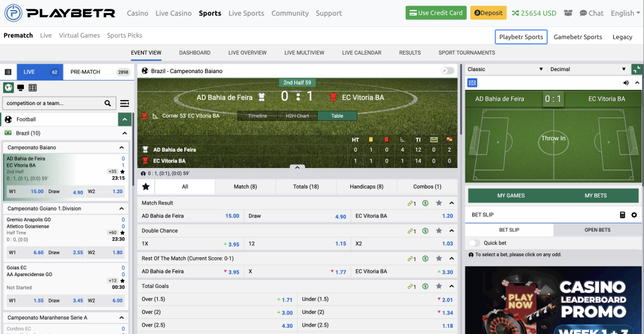Select the Totals (18) market tab
Viewport: 644px width, 334px height.
(x=306, y=187)
